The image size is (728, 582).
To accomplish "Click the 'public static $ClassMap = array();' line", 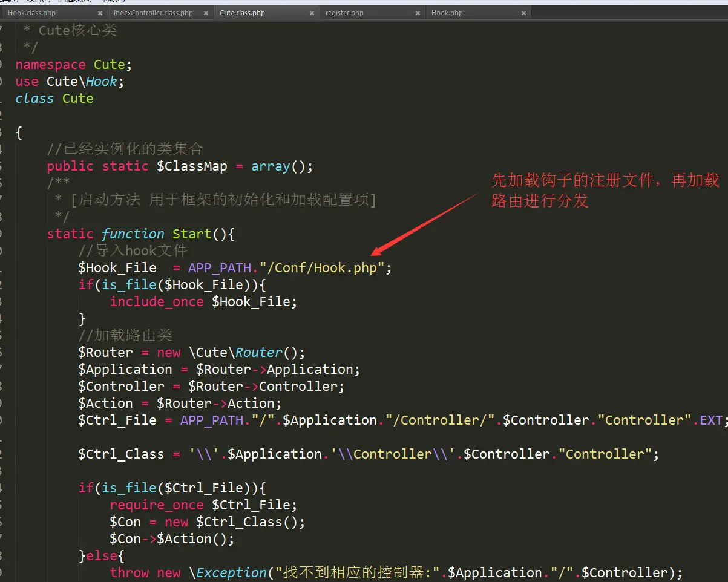I will [x=180, y=166].
